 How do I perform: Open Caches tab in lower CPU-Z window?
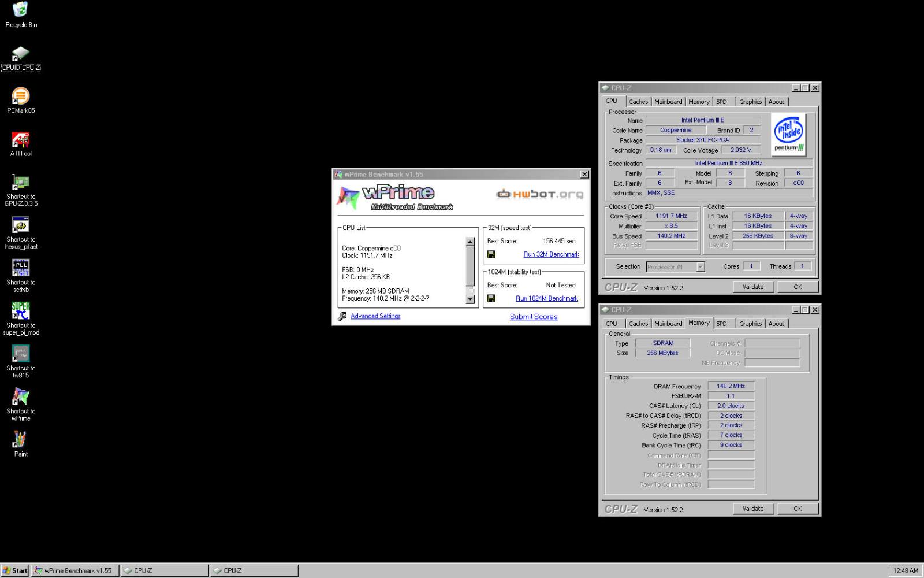[x=638, y=324]
